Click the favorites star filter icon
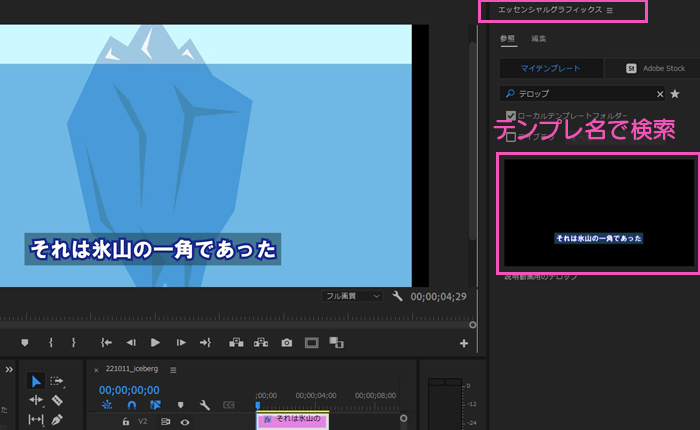The height and width of the screenshot is (430, 700). tap(675, 94)
